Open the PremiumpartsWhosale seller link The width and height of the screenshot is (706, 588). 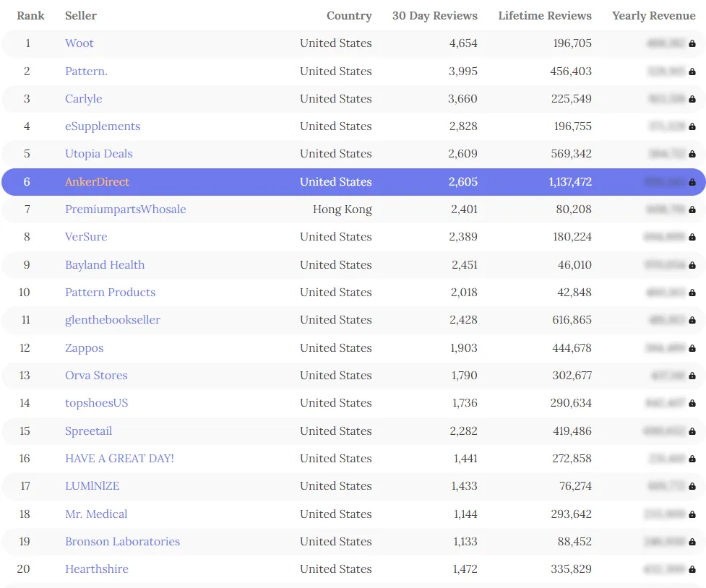pyautogui.click(x=125, y=209)
